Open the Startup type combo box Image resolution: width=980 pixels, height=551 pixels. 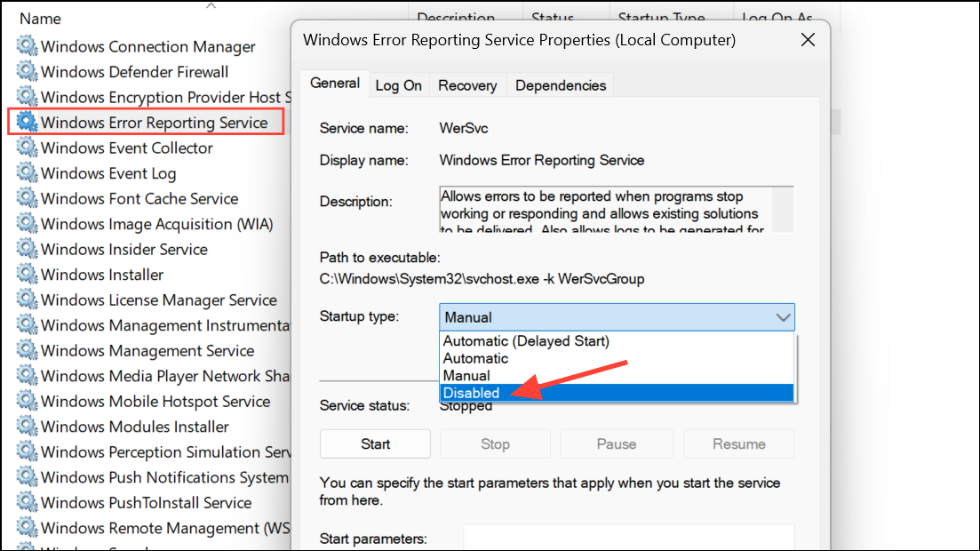tap(617, 317)
